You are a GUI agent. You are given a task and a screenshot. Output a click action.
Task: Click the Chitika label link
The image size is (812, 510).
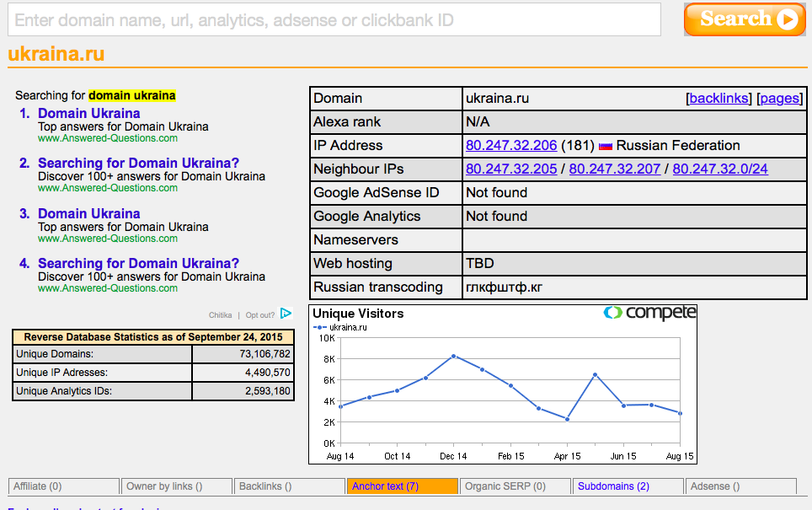[220, 315]
